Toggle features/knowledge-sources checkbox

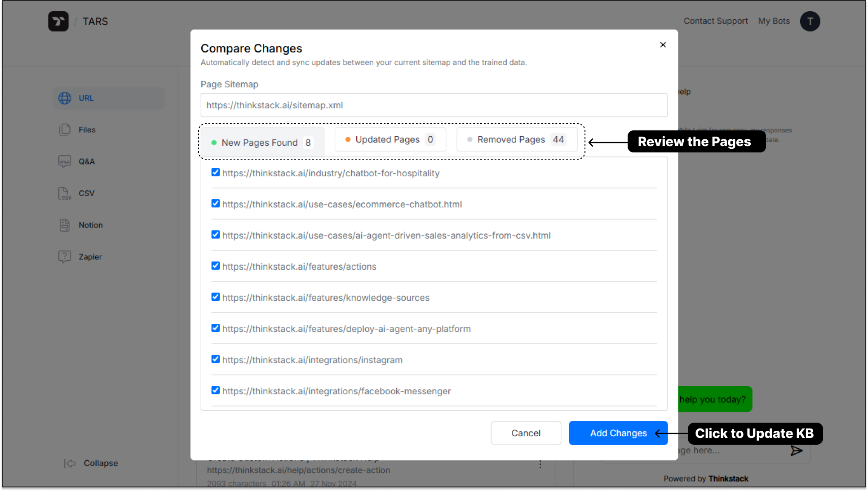(216, 297)
